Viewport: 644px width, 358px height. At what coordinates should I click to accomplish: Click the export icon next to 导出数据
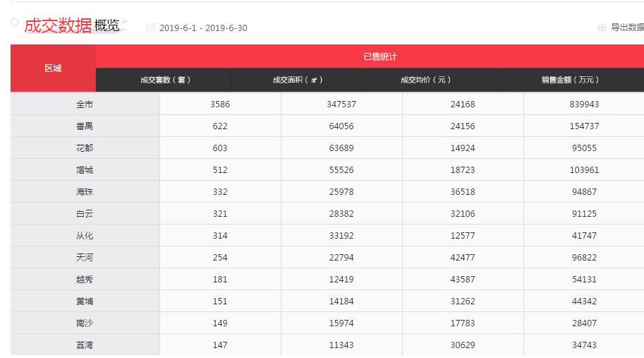tap(602, 28)
